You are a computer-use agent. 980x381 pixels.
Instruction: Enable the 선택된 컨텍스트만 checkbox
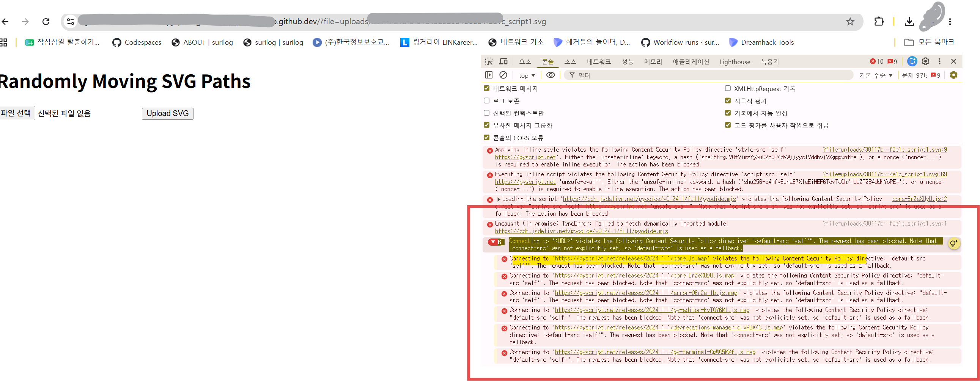(486, 113)
